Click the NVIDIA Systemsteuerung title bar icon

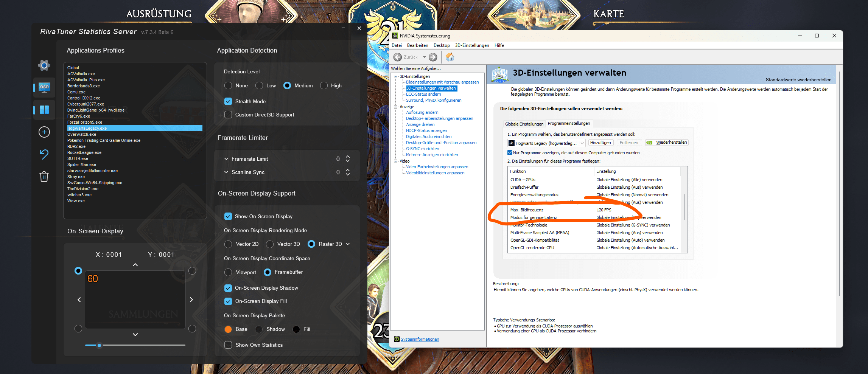point(395,36)
